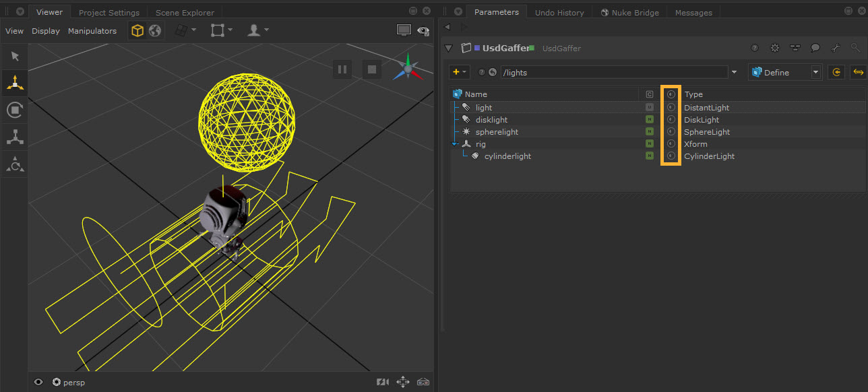The image size is (868, 392).
Task: Activate the translate manipulator tool
Action: tap(15, 83)
